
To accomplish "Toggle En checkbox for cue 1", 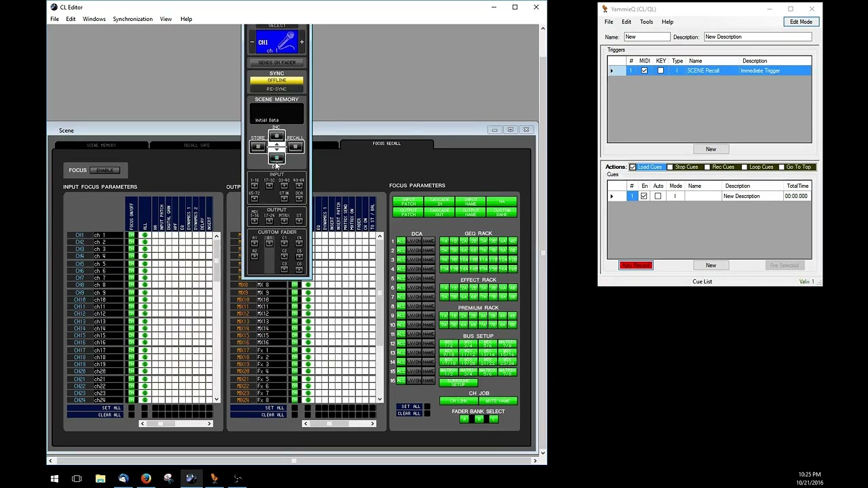I will coord(644,197).
